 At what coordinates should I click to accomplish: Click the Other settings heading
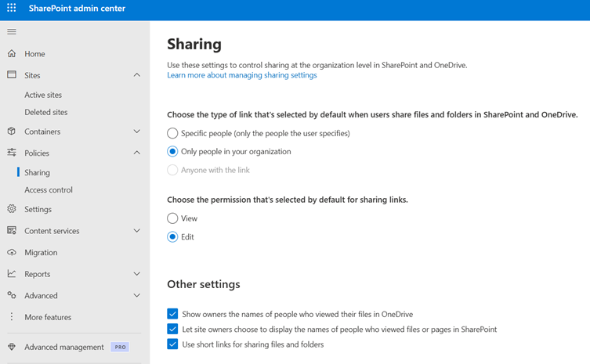(x=204, y=284)
